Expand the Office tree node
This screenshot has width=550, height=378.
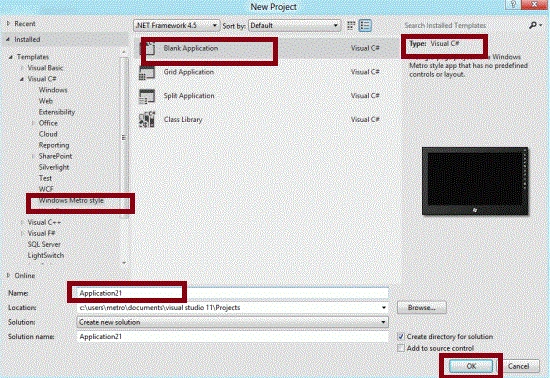coord(33,123)
